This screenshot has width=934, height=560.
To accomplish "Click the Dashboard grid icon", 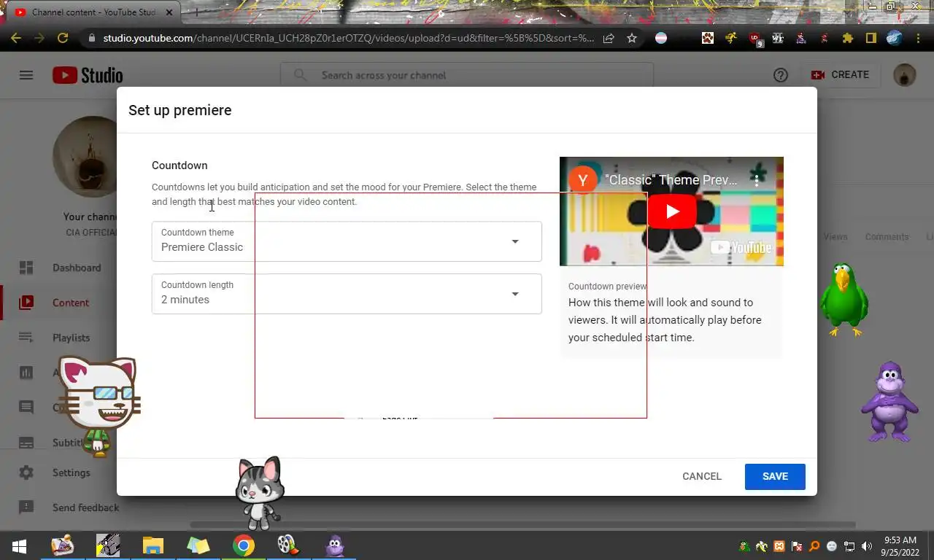I will point(26,268).
